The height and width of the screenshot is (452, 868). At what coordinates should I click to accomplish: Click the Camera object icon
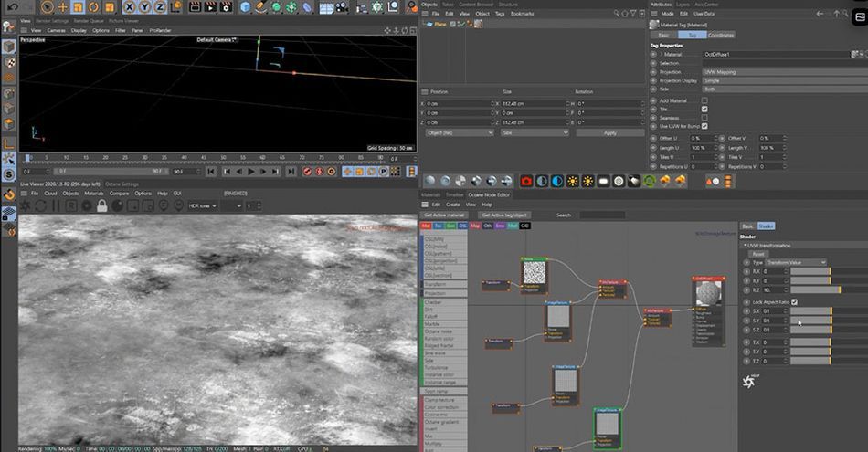click(x=342, y=7)
